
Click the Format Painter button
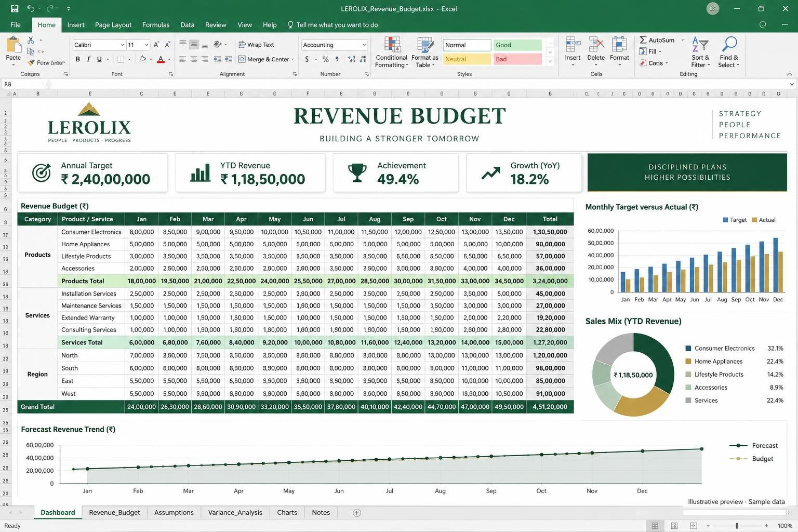(x=47, y=63)
